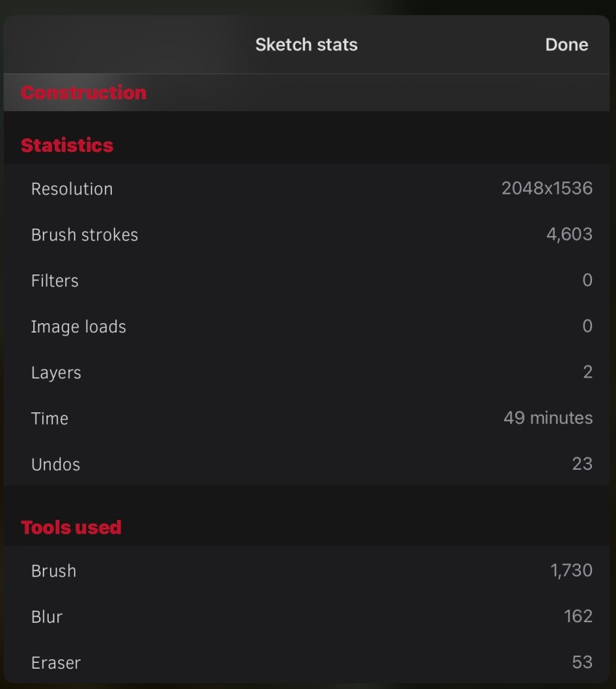Select the Image loads row label
The height and width of the screenshot is (689, 616).
click(78, 327)
